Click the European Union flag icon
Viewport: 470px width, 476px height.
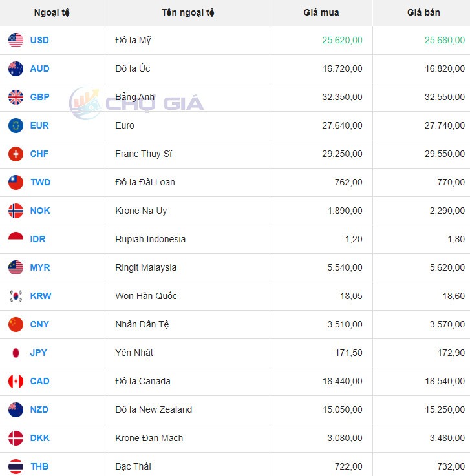[x=16, y=125]
